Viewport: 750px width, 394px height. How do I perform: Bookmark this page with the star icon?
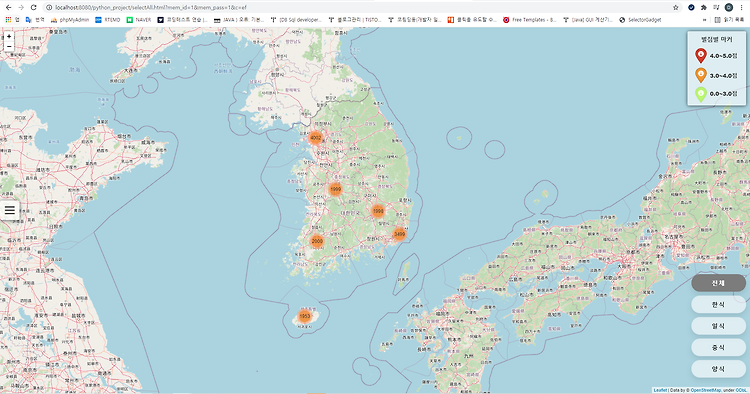[675, 7]
